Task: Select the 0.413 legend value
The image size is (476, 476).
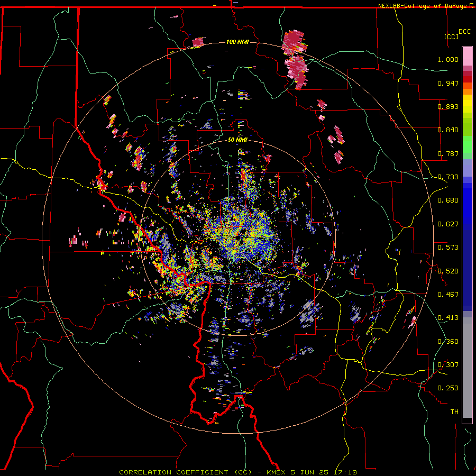Action: click(x=448, y=318)
